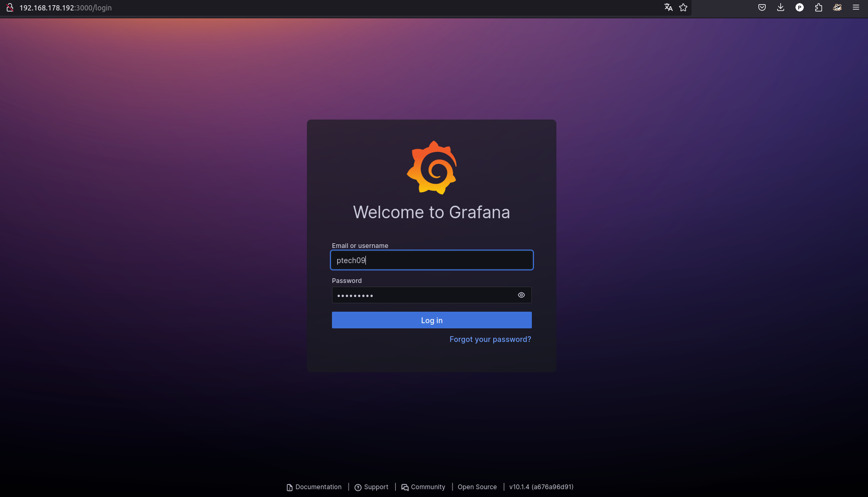Click the site security lock icon
The image size is (868, 497).
tap(9, 7)
